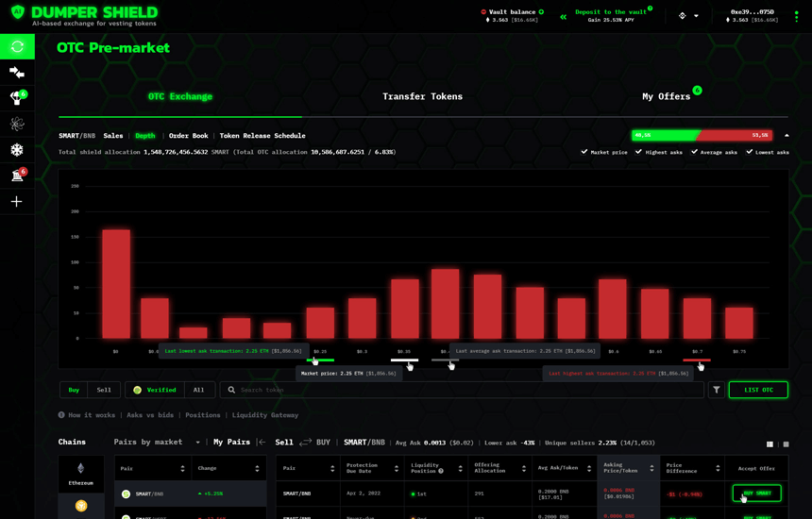Viewport: 812px width, 519px height.
Task: Click the green plus next to Vault balance
Action: click(541, 11)
